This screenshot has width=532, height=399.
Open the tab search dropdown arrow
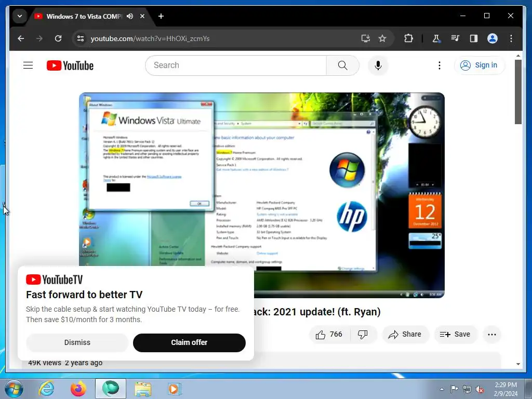click(x=20, y=16)
